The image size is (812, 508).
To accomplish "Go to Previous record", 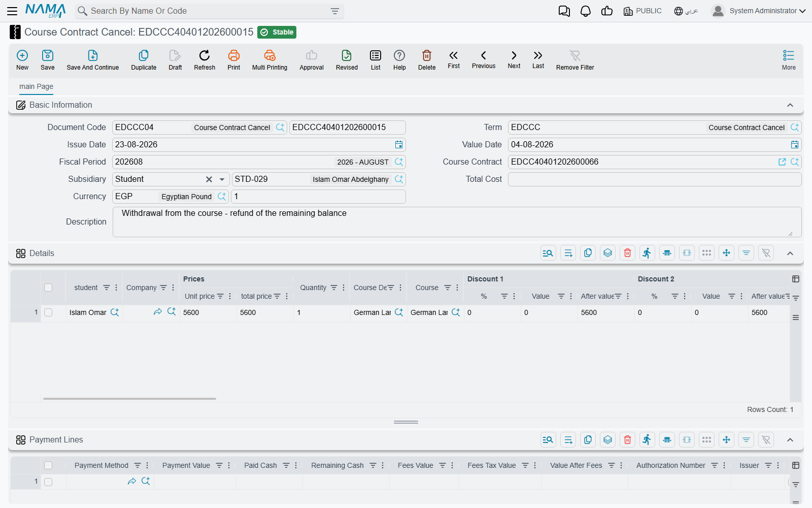I will 484,59.
